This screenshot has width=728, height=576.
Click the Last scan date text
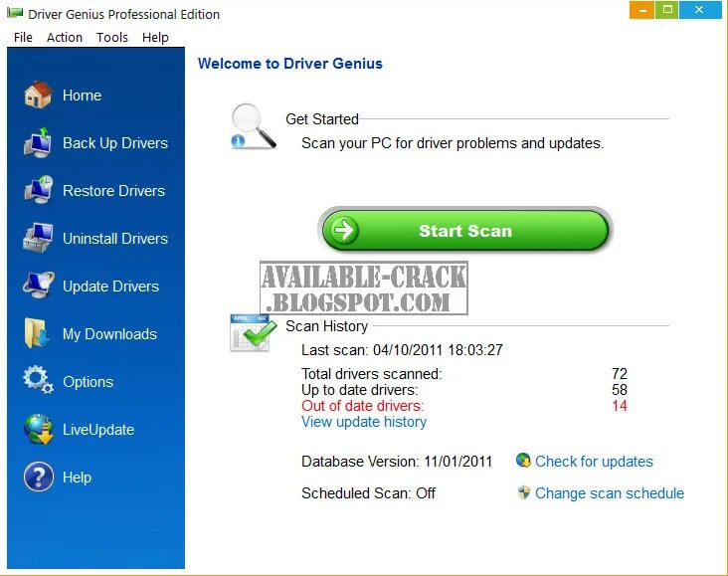[x=402, y=350]
